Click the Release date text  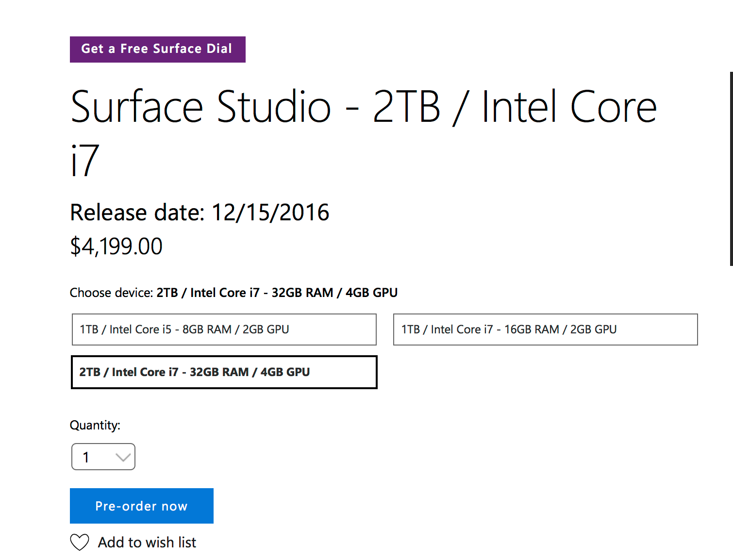click(200, 212)
